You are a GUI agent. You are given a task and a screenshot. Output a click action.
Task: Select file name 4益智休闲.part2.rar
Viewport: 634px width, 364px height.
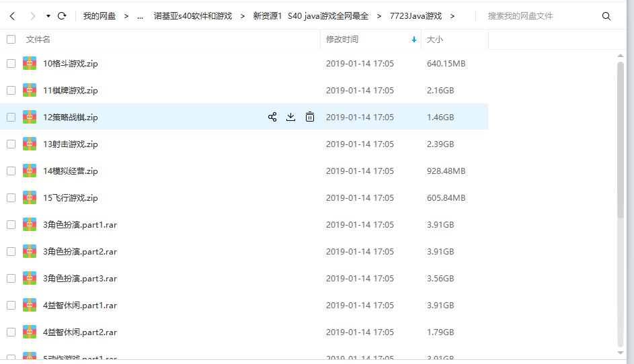(79, 332)
